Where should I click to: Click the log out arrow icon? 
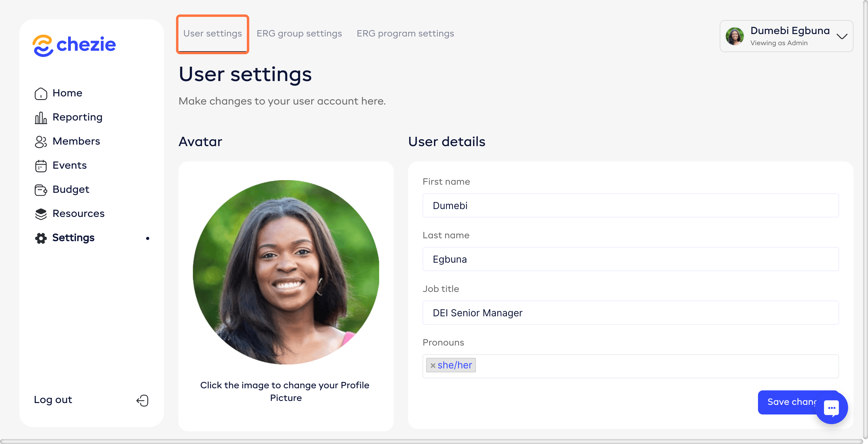pos(143,400)
